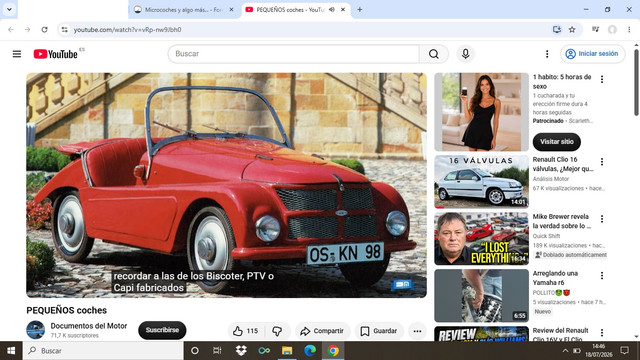The image size is (640, 360).
Task: Show hidden tray icons chevron
Action: (565, 351)
